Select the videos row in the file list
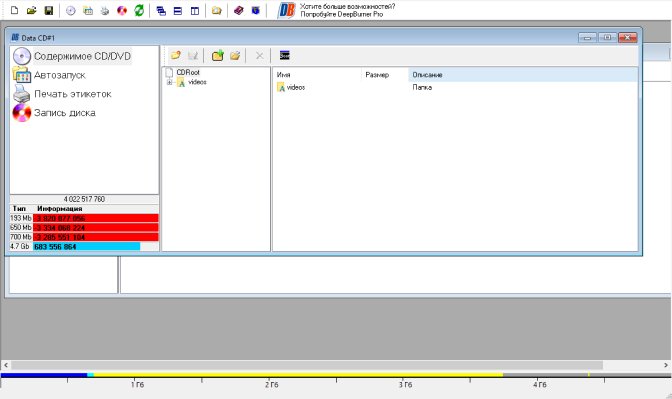 tap(296, 87)
